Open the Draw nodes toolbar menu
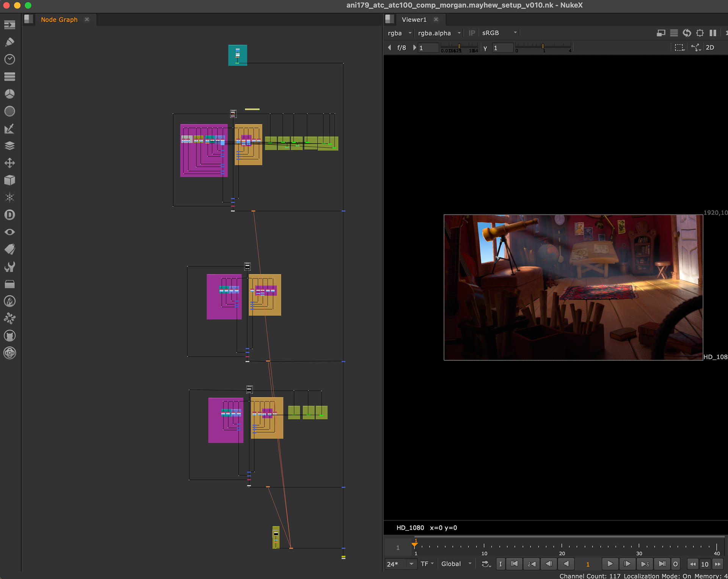The image size is (728, 579). click(10, 42)
